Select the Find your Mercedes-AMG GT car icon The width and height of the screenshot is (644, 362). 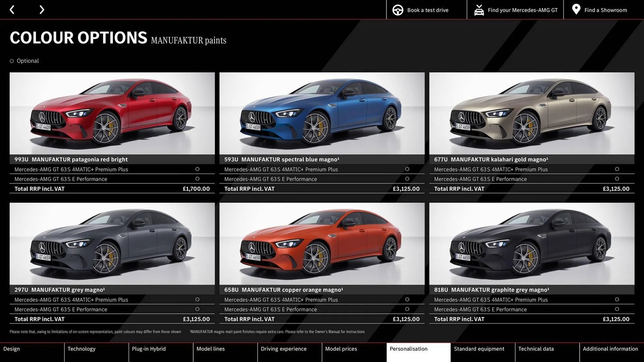[479, 10]
